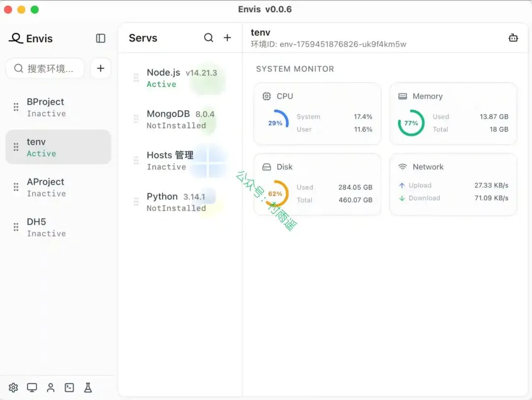Grab the DH5 drag handle

tap(16, 227)
